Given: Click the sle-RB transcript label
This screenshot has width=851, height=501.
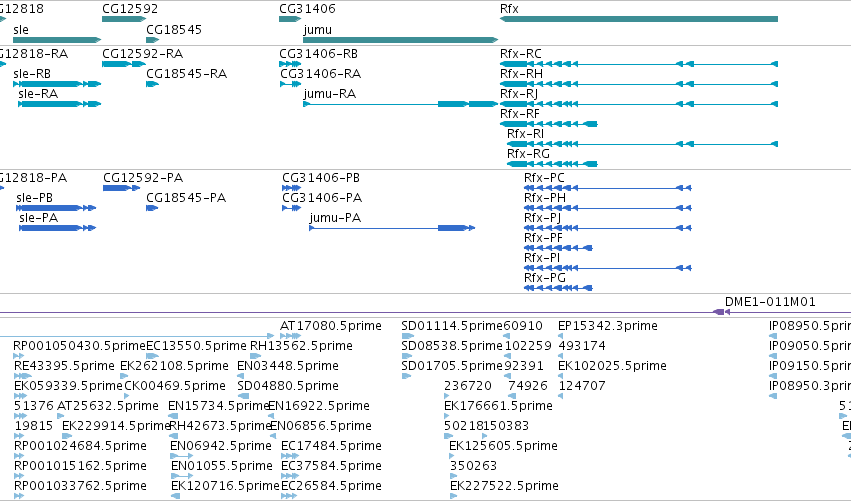Looking at the screenshot, I should coord(32,74).
